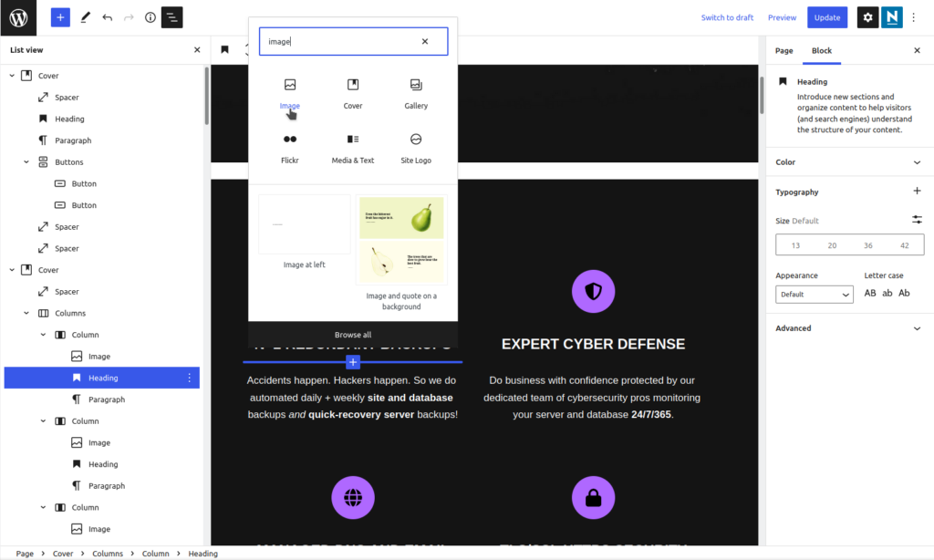The image size is (934, 560).
Task: Collapse the third Column in list
Action: tap(43, 508)
